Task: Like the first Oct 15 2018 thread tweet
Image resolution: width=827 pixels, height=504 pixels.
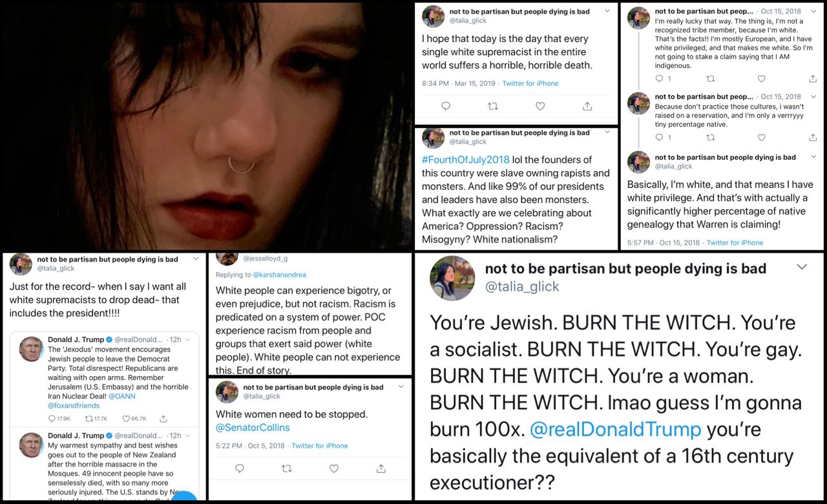Action: (761, 79)
